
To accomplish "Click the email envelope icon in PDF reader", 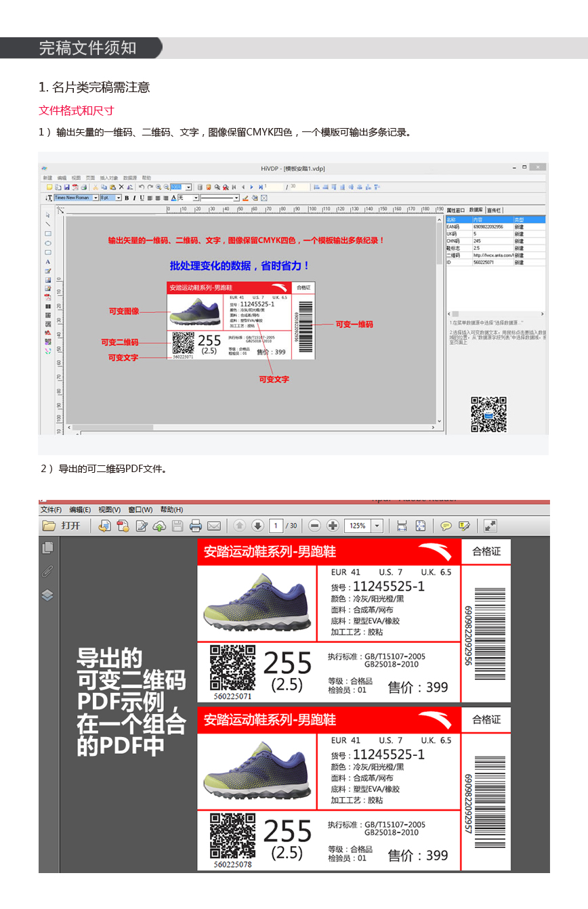I will [214, 526].
